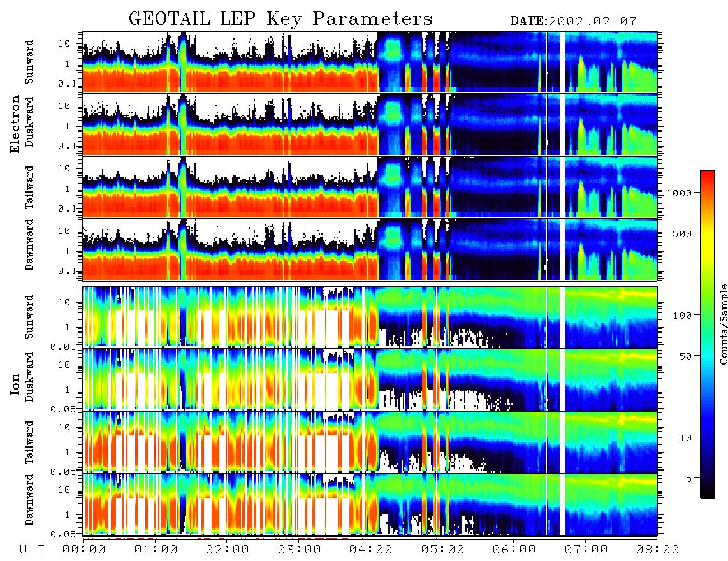Click inside the Ion Dawnward spectrogram panel
728x561 pixels.
pyautogui.click(x=370, y=505)
